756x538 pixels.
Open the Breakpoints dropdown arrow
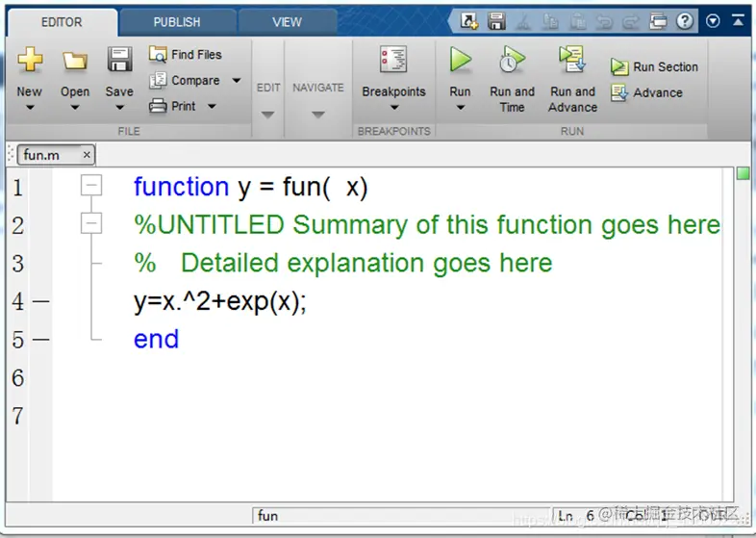click(394, 108)
